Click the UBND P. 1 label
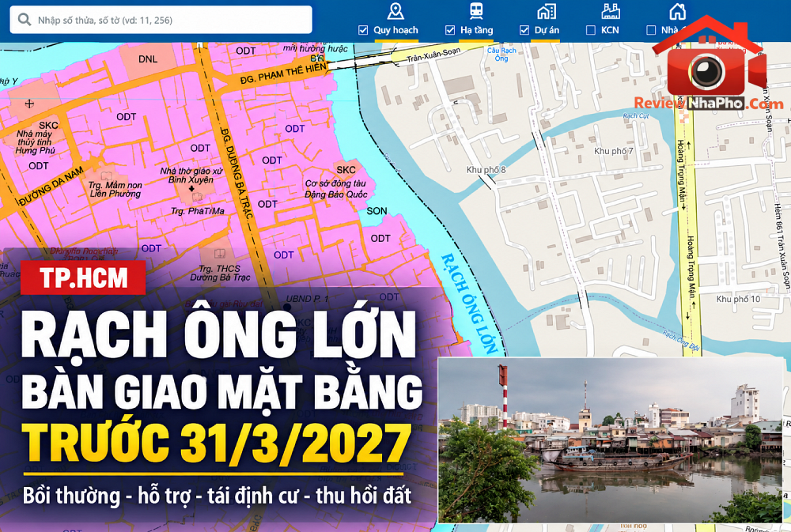This screenshot has height=532, width=791. pos(307,299)
